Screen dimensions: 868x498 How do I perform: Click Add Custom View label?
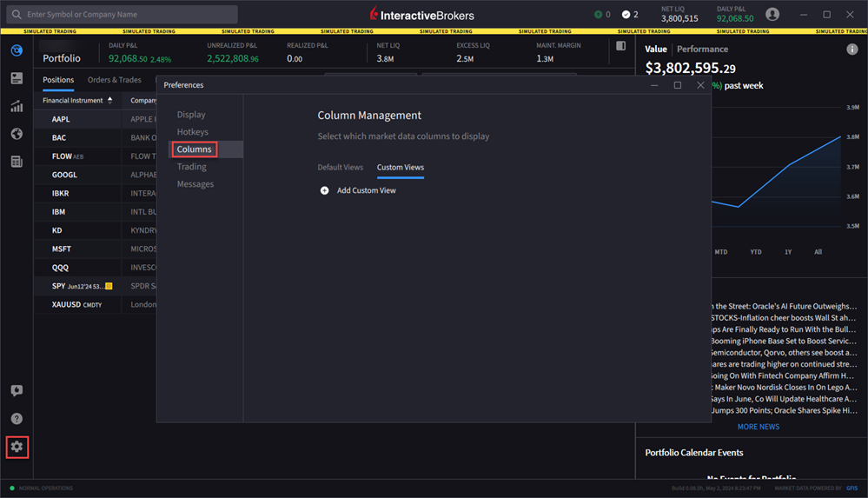click(x=367, y=190)
